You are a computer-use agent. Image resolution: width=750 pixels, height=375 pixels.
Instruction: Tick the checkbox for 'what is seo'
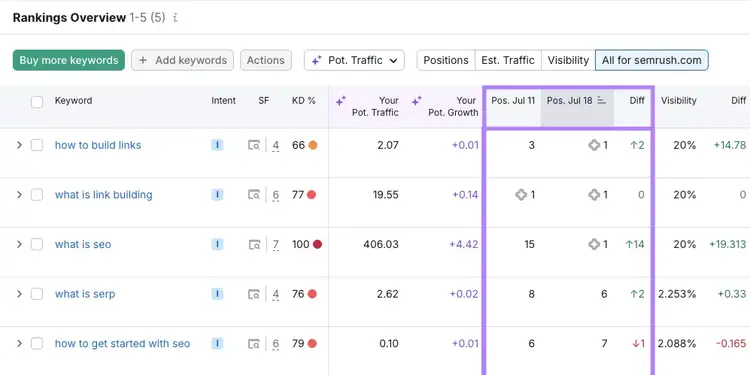(x=37, y=244)
